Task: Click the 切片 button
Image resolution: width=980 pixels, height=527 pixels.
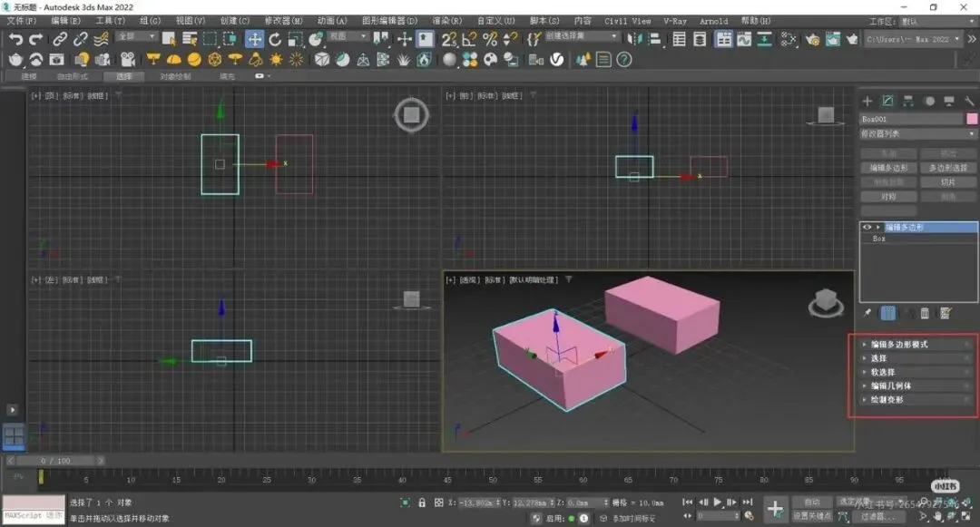Action: coord(948,182)
